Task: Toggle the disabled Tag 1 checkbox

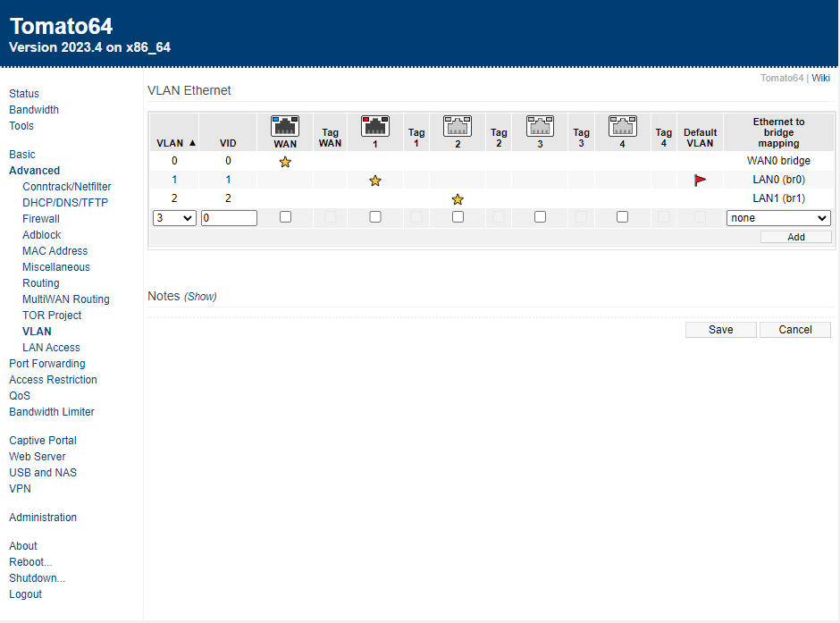Action: point(416,217)
